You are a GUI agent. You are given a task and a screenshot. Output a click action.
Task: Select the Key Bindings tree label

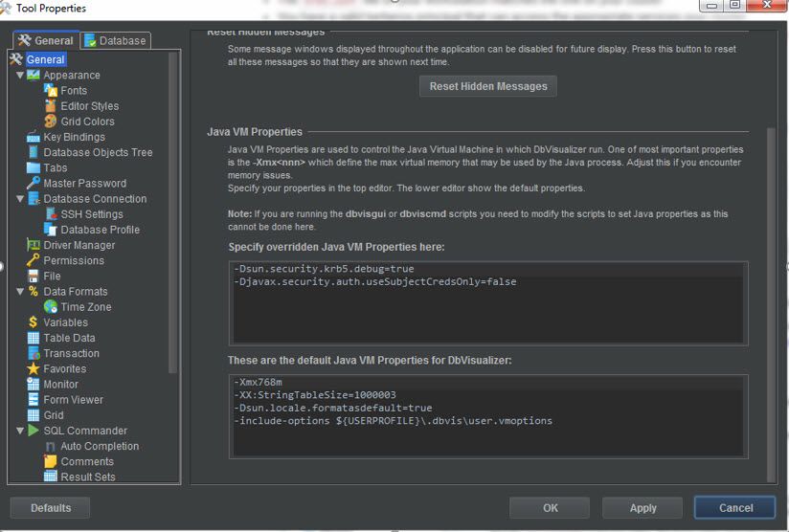pyautogui.click(x=74, y=137)
